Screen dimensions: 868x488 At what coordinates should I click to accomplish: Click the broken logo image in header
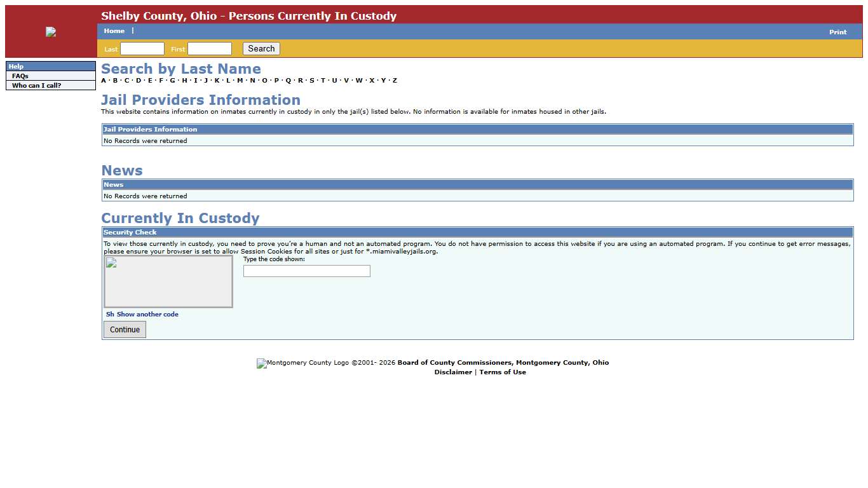(51, 32)
